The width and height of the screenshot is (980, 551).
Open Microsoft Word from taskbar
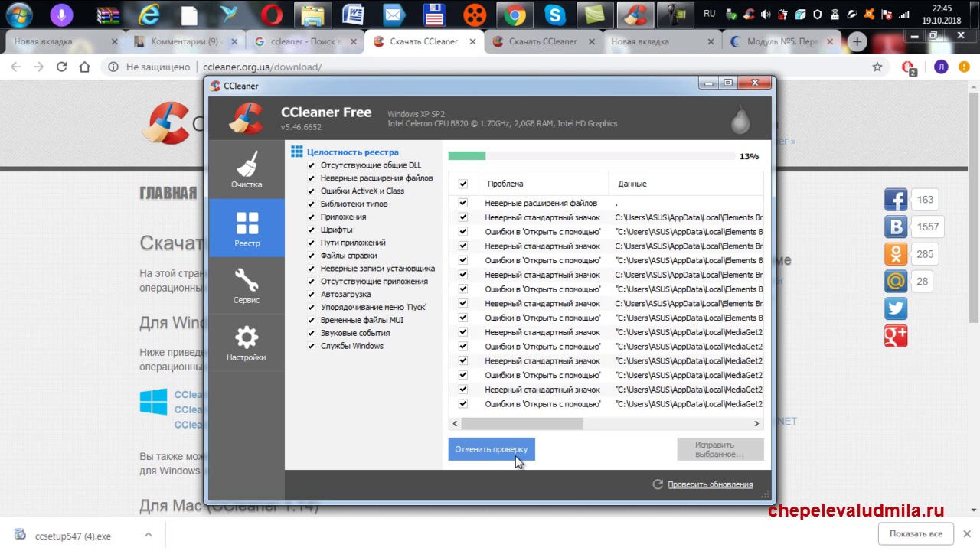pyautogui.click(x=352, y=15)
